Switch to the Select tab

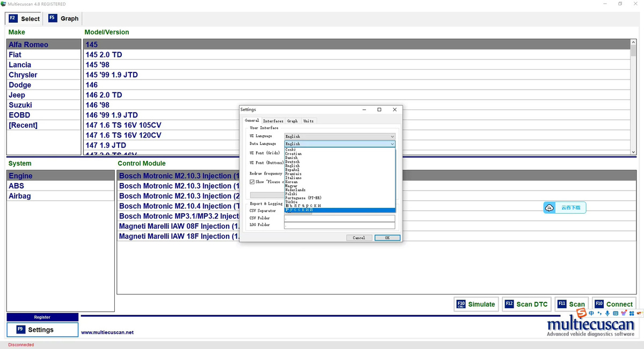click(24, 18)
